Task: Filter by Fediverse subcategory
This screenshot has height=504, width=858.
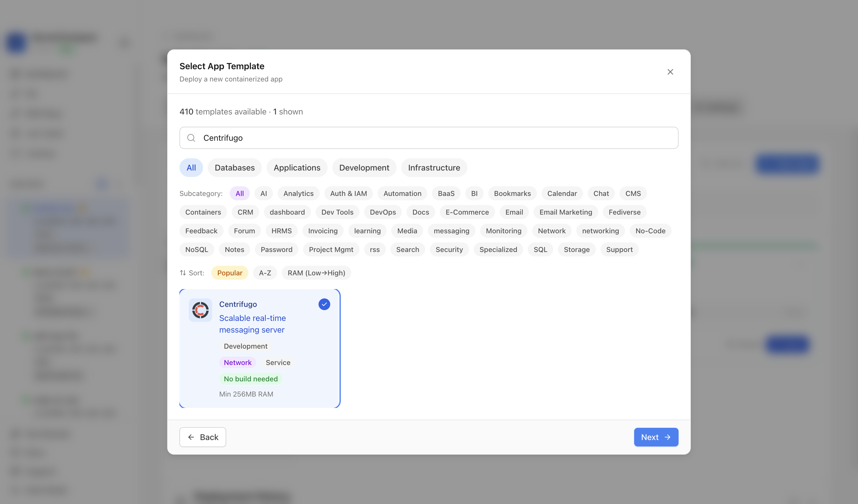Action: [625, 212]
